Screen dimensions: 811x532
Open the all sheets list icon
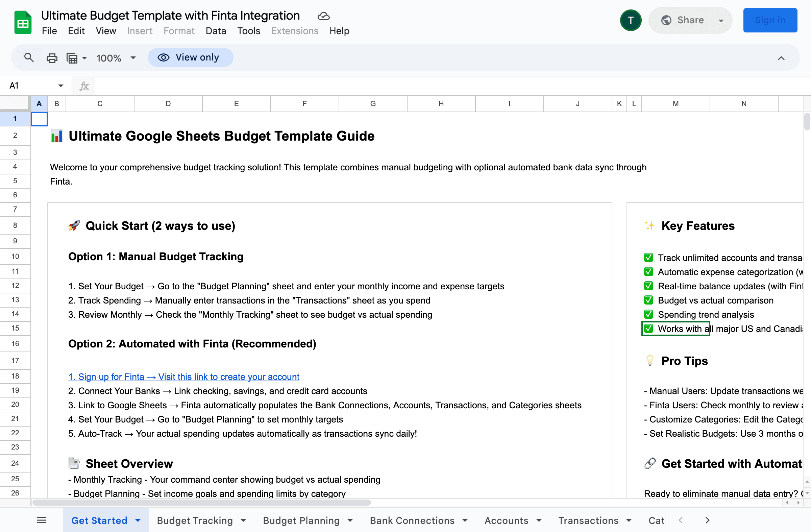[x=42, y=520]
